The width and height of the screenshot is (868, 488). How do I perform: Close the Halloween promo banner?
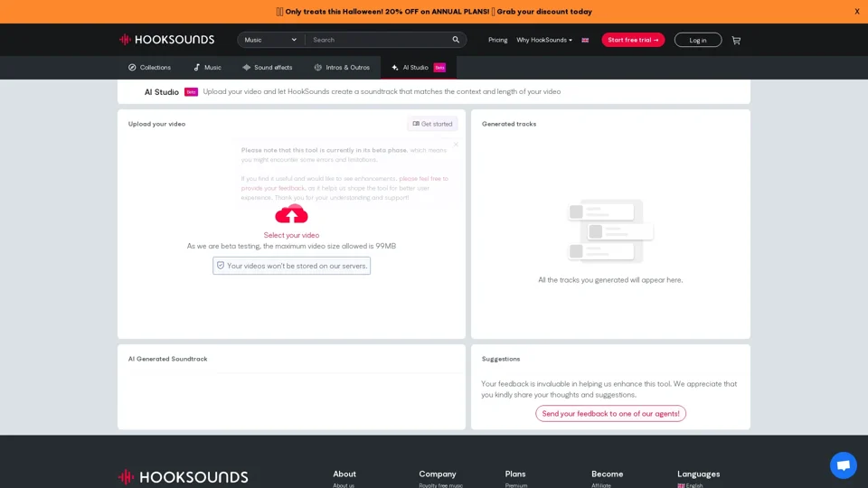(x=856, y=12)
